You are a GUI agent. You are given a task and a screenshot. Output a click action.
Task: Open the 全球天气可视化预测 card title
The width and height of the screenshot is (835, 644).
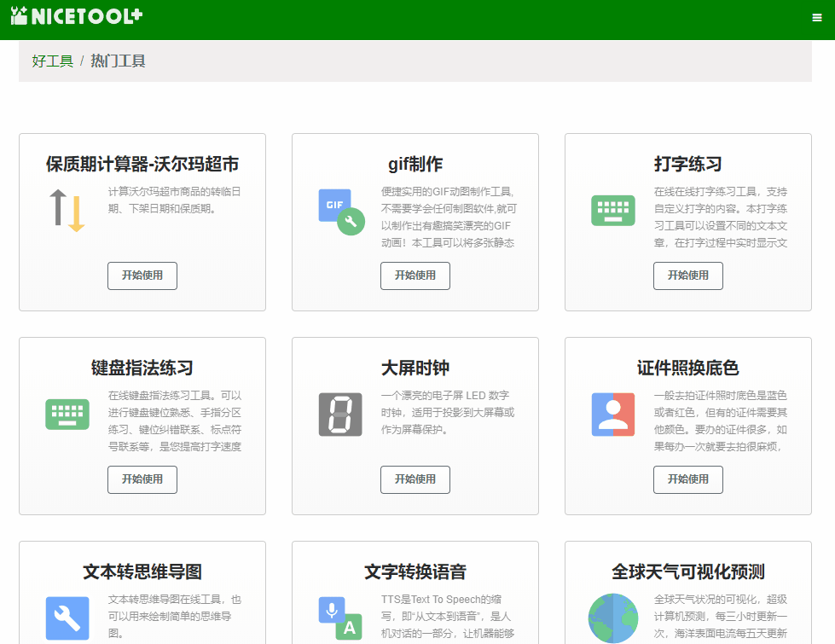688,572
